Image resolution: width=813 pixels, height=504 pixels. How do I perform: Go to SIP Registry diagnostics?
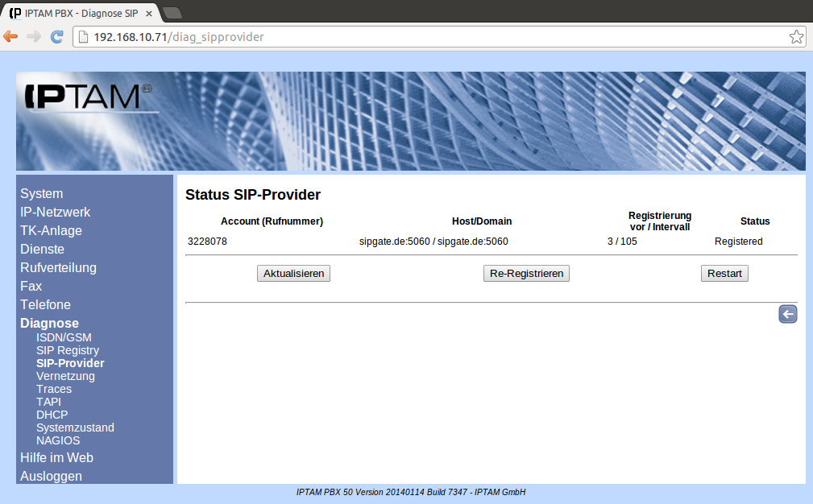click(68, 350)
